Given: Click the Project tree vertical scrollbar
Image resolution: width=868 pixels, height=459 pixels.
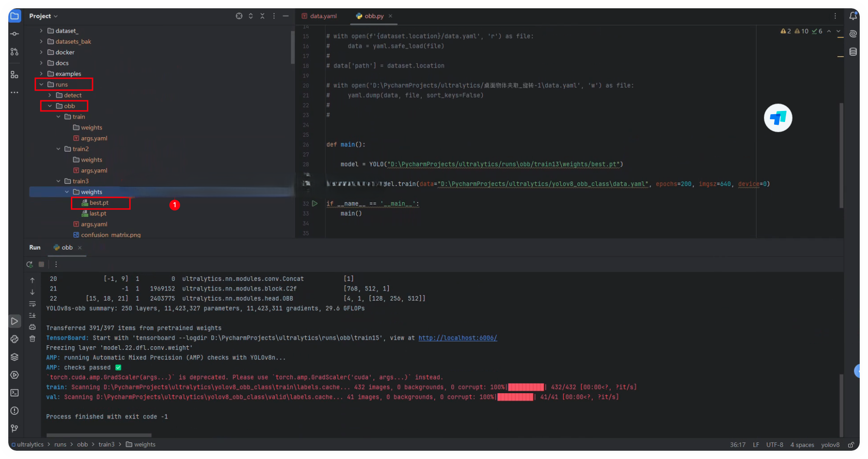Looking at the screenshot, I should tap(292, 47).
